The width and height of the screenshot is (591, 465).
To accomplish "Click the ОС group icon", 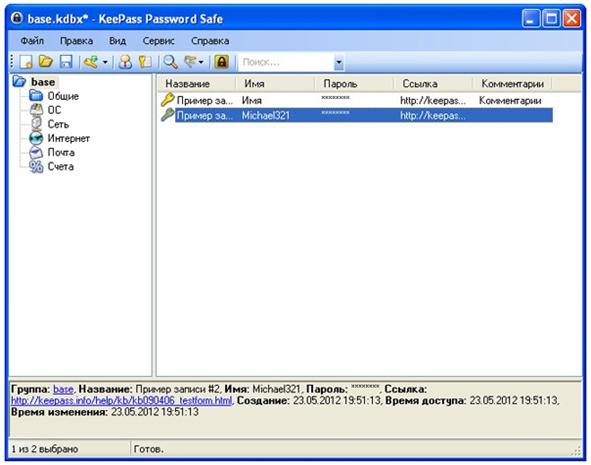I will [x=36, y=110].
